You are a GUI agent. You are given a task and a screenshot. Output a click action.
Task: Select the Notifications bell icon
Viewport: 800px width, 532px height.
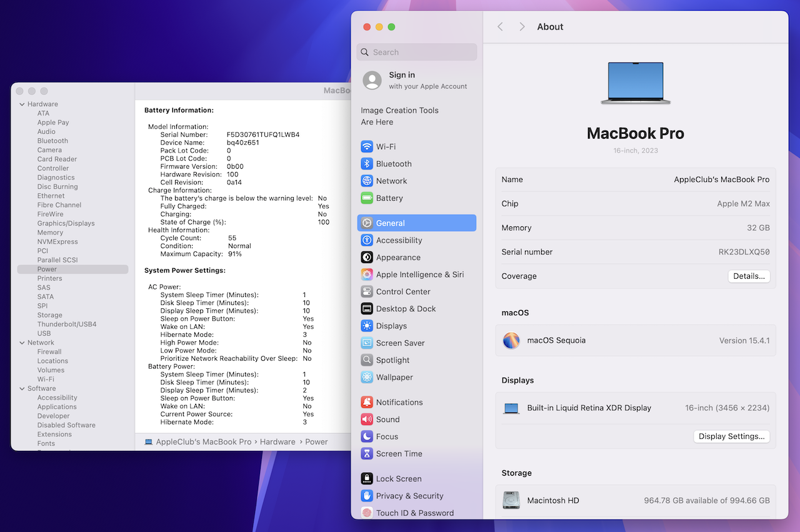coord(367,403)
